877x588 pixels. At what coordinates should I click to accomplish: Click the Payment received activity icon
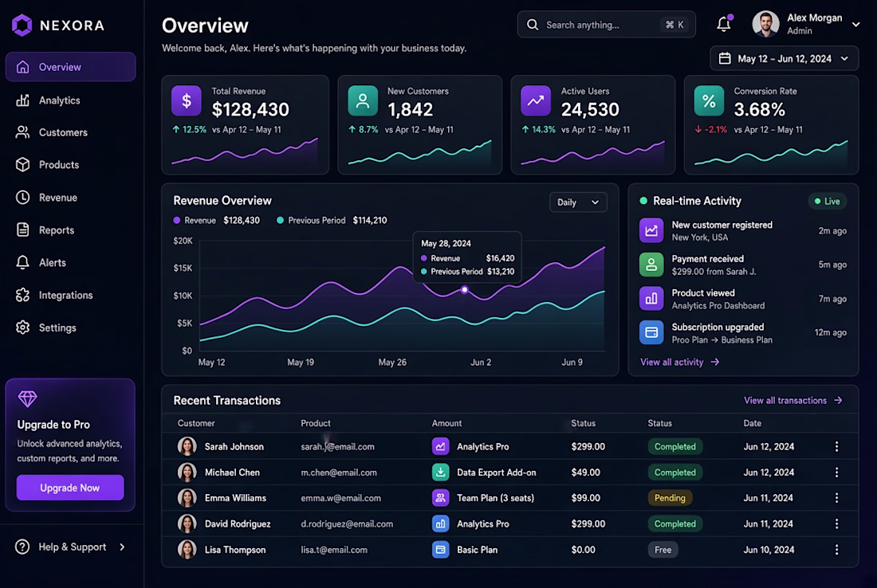point(651,265)
